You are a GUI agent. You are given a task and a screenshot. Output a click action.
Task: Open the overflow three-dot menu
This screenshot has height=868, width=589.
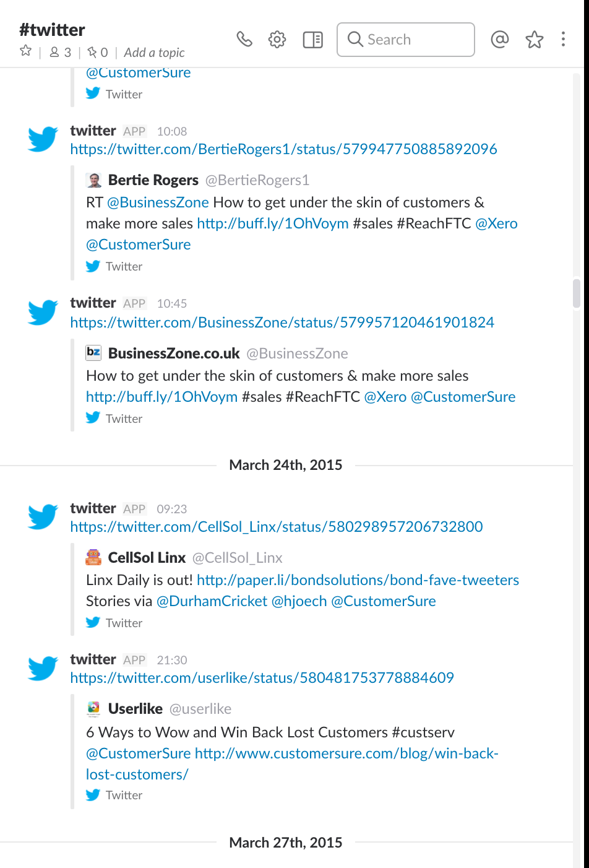(x=563, y=39)
